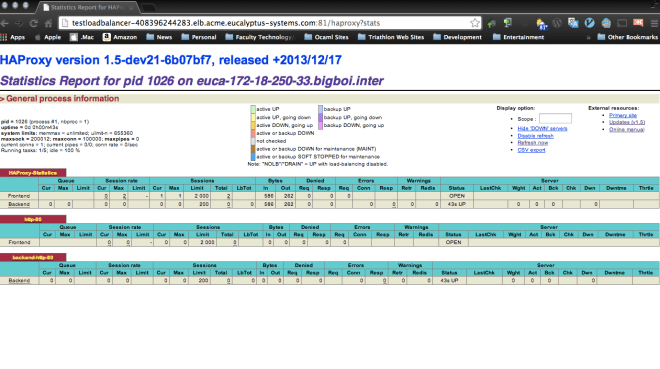Open the Triathlon Web Sites bookmarks folder

(x=391, y=37)
